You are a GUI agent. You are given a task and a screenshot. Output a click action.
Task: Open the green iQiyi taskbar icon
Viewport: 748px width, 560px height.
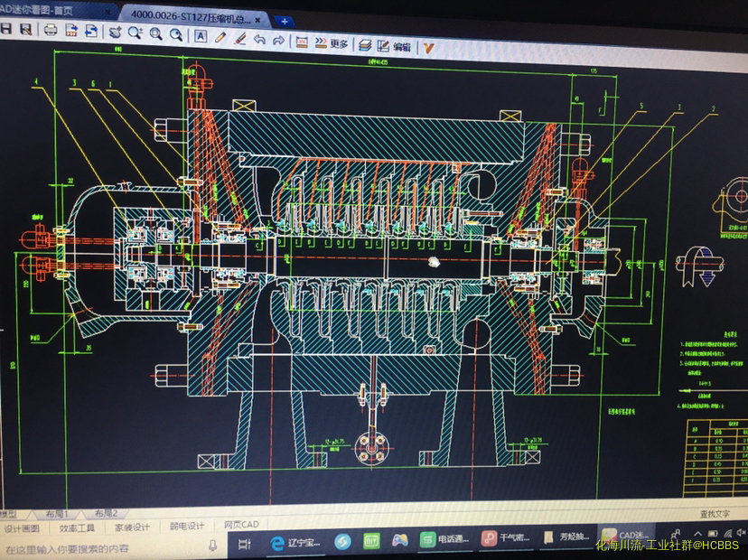(x=371, y=540)
